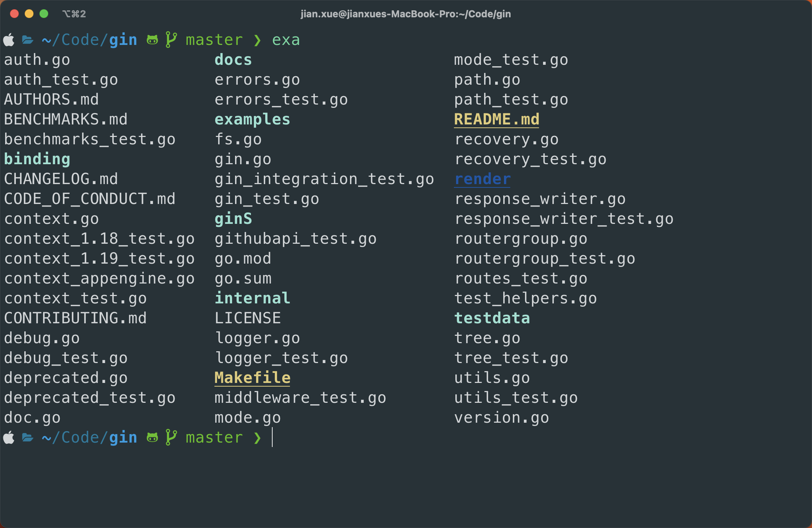Click the GitHub cat icon in the bottom prompt

click(x=152, y=438)
